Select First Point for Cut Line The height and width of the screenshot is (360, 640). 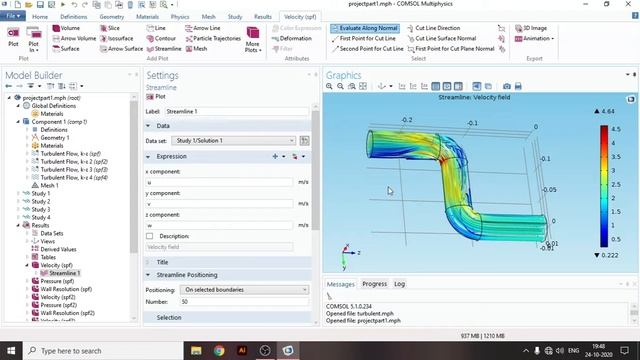(364, 38)
